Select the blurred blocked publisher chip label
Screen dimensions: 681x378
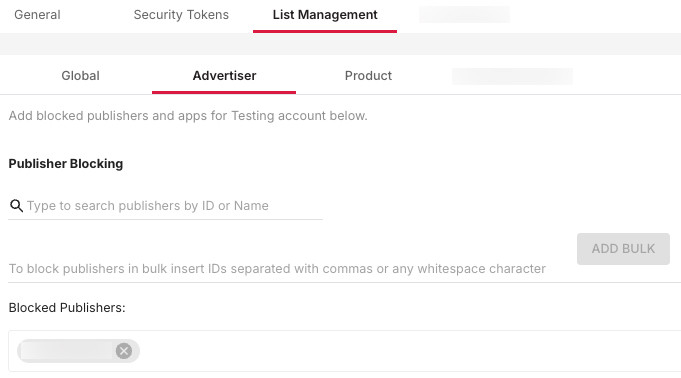(x=66, y=351)
